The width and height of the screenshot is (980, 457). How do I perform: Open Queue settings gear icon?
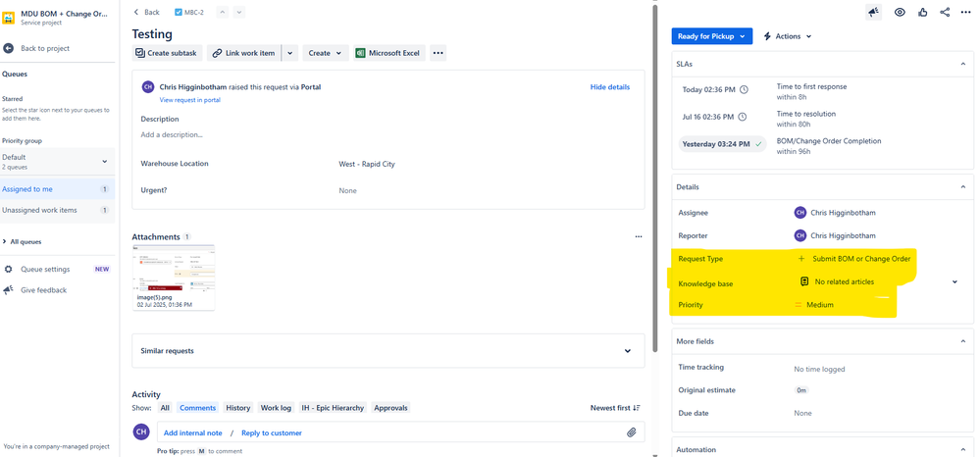pyautogui.click(x=8, y=269)
